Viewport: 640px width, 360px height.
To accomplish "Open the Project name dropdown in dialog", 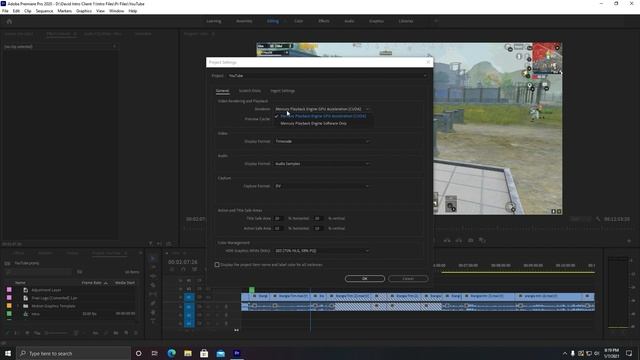I will [x=327, y=76].
